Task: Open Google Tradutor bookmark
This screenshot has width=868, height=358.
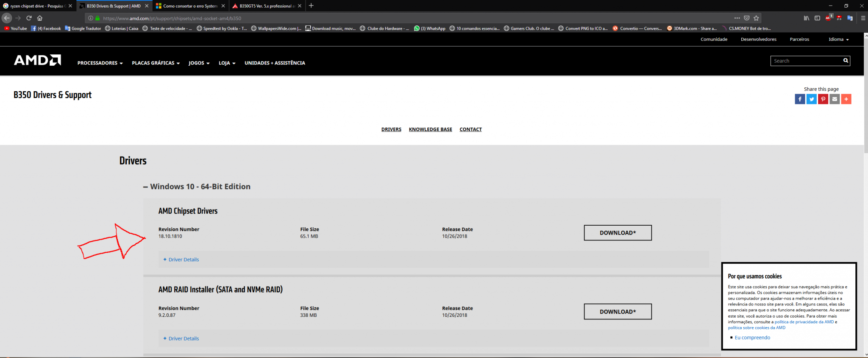Action: 83,28
